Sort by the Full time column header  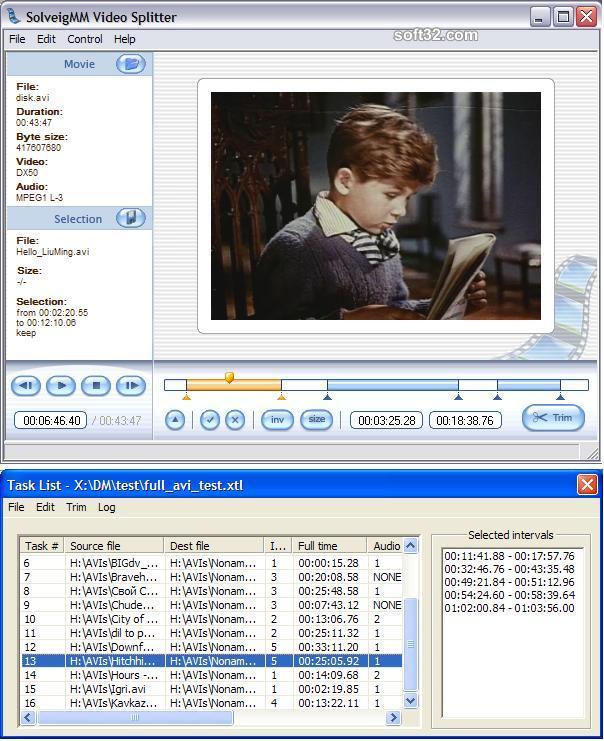pyautogui.click(x=329, y=546)
